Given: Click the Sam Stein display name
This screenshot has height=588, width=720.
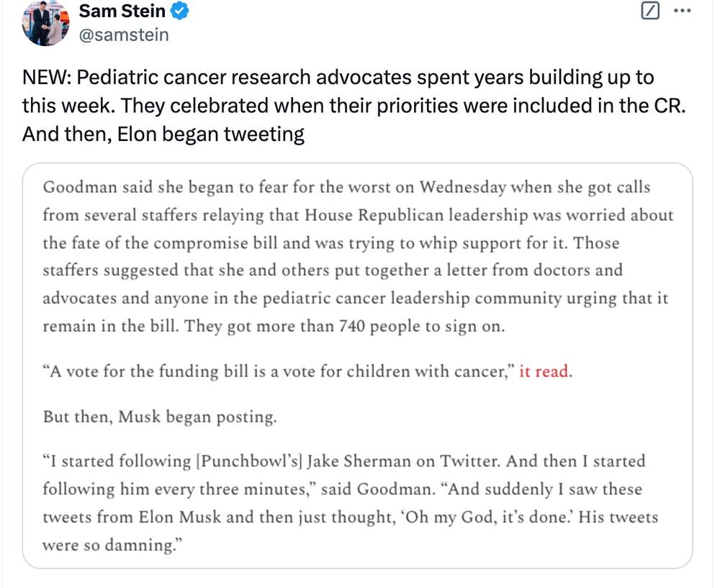Looking at the screenshot, I should click(122, 11).
